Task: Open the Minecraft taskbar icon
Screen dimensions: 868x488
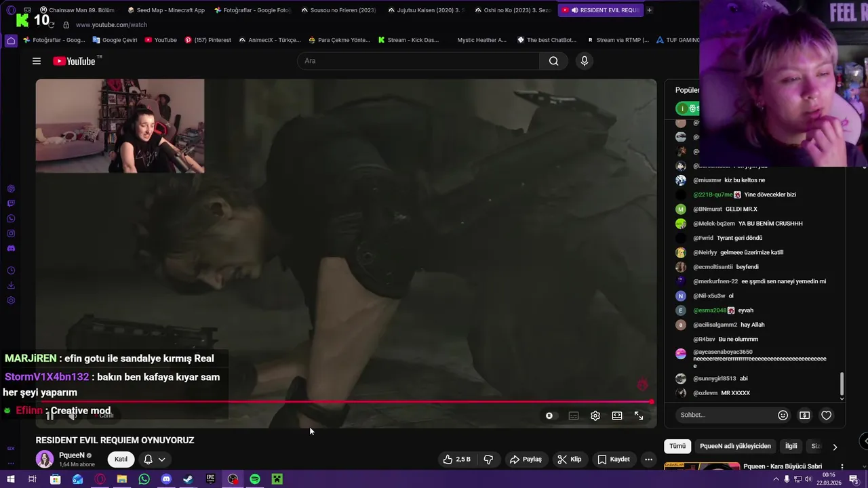Action: click(277, 479)
